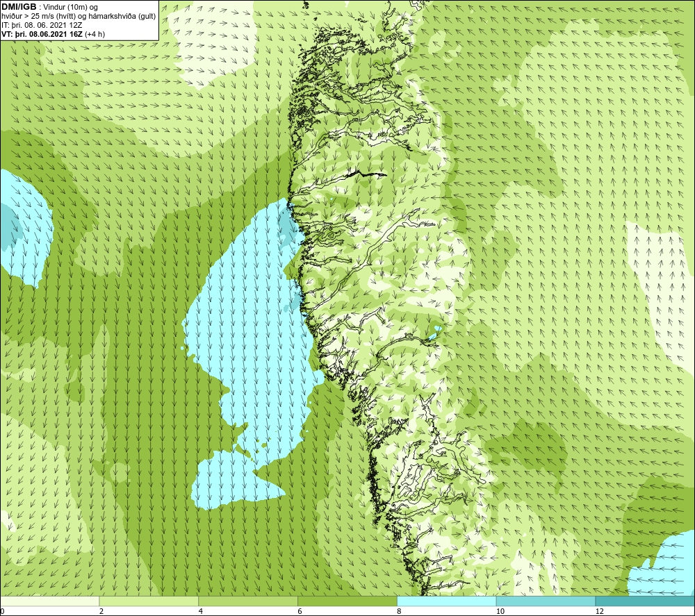Image resolution: width=695 pixels, height=616 pixels.
Task: Select the above-12 m/s teal color band
Action: [x=646, y=601]
